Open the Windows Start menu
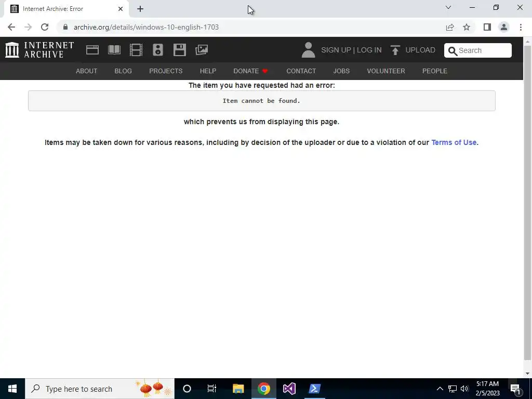 click(x=12, y=389)
